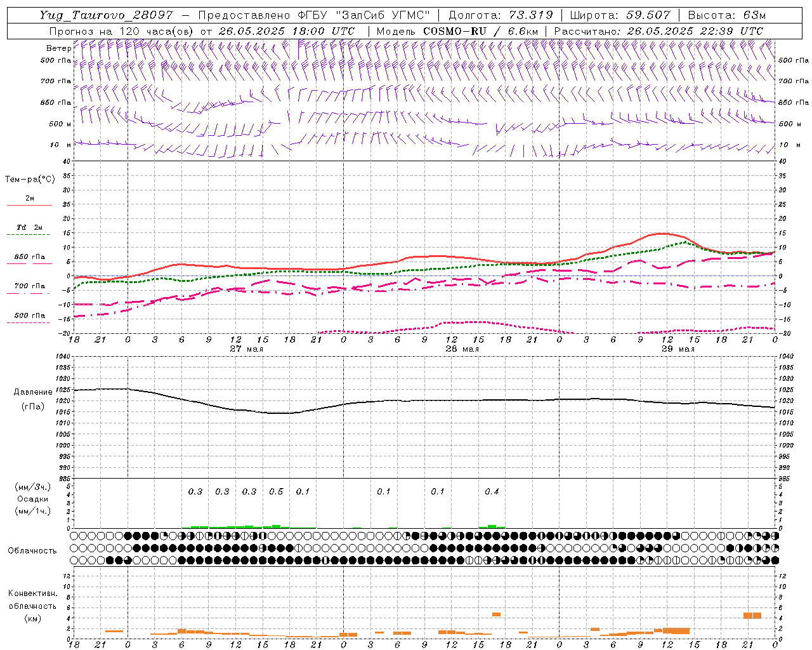Click the 'Тем-ра(°C)' temperature label

tap(30, 180)
